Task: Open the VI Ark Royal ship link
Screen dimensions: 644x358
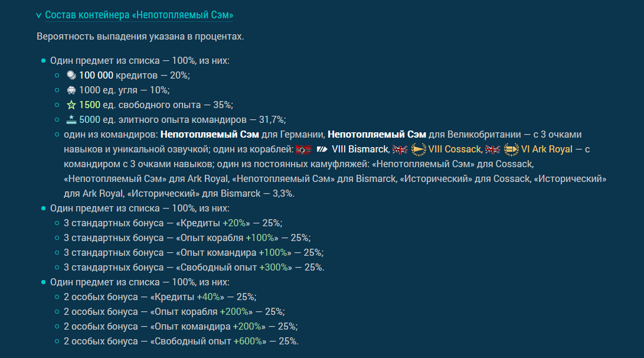Action: coord(546,149)
